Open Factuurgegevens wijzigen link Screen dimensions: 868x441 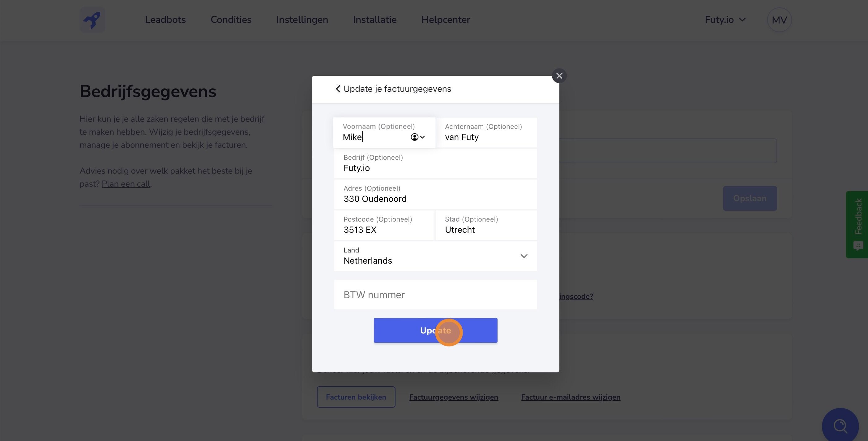(x=454, y=397)
